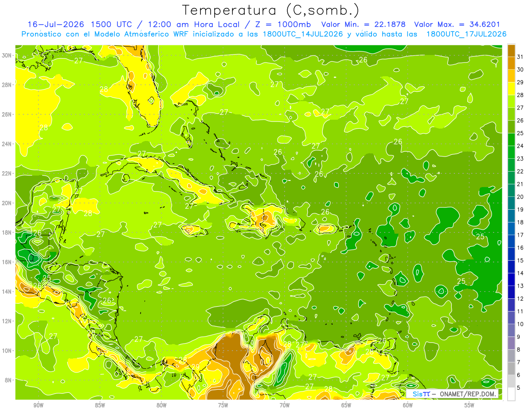The image size is (532, 411).
Task: Select the 'Valor Max. = 34.6201' value
Action: pos(457,24)
